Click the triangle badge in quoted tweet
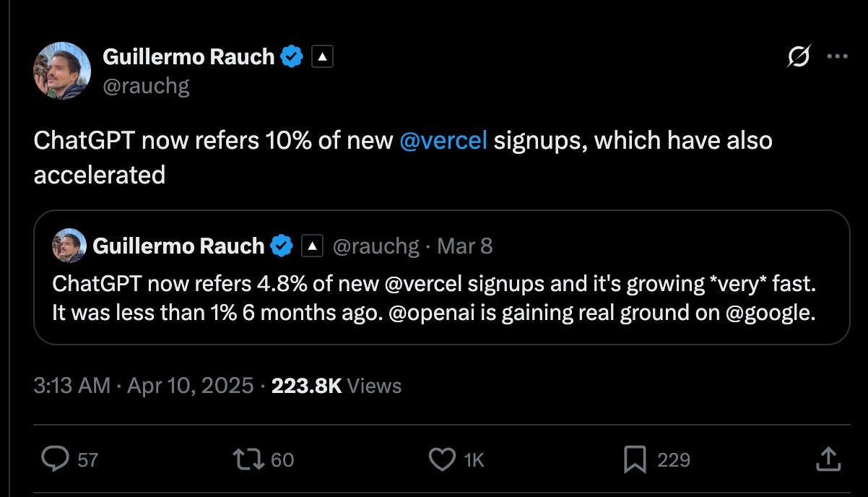Viewport: 868px width, 497px height. [x=311, y=246]
